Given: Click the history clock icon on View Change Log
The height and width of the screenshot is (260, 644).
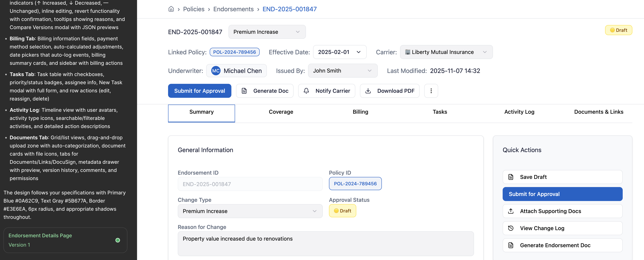Looking at the screenshot, I should click(511, 228).
